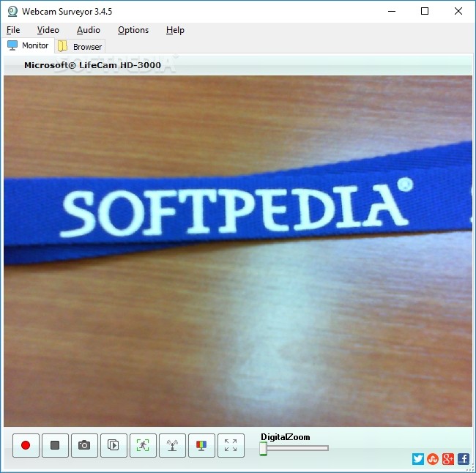Take a snapshot with the camera icon
476x473 pixels.
84,445
